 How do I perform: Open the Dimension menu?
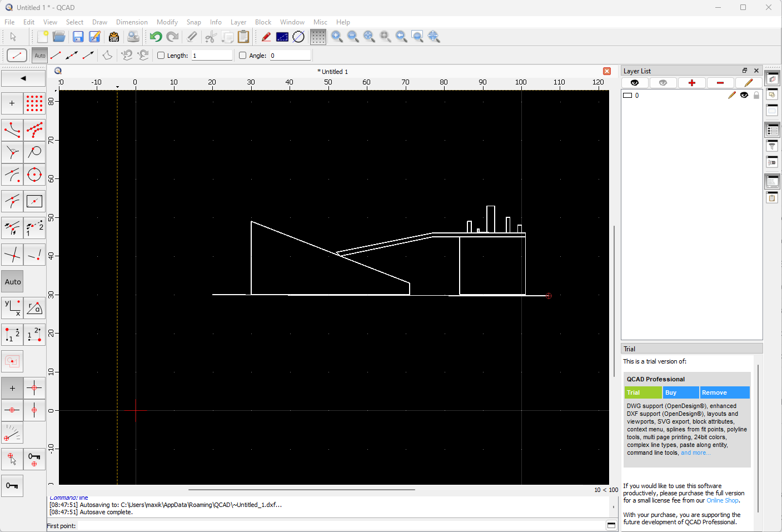[x=132, y=22]
